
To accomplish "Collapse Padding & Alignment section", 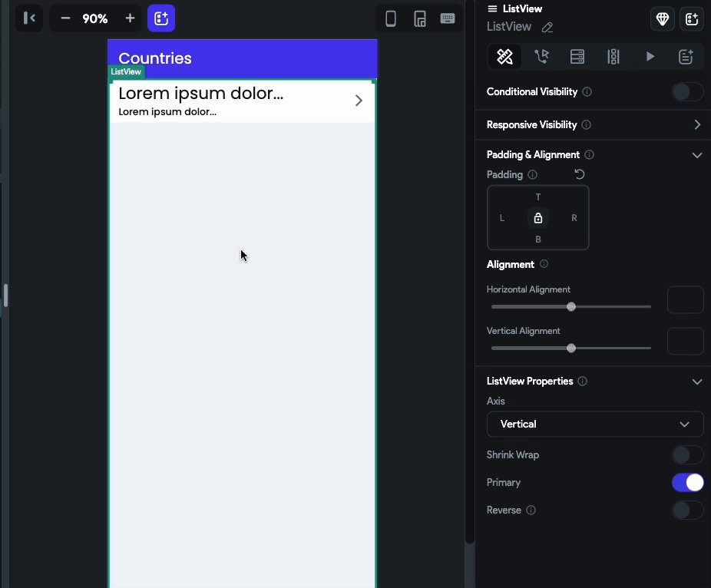I will (x=697, y=155).
